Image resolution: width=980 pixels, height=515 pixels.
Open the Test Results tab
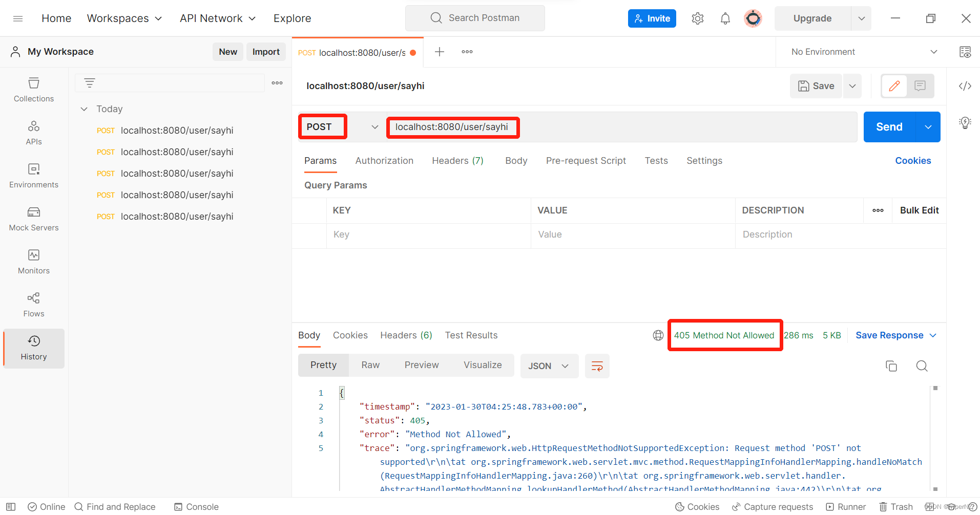click(471, 335)
